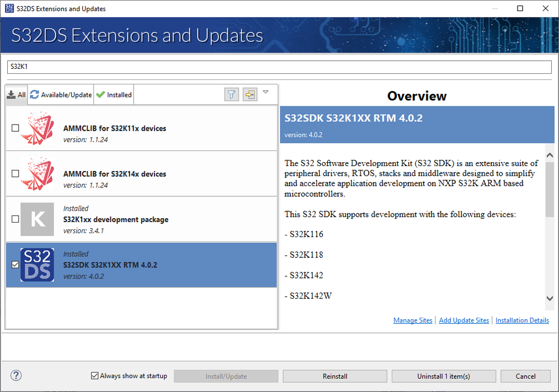Select S32K1xx development package title text

point(116,220)
